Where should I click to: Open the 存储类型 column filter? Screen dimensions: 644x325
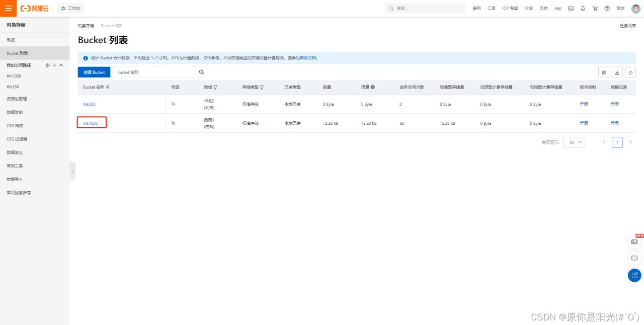(262, 87)
